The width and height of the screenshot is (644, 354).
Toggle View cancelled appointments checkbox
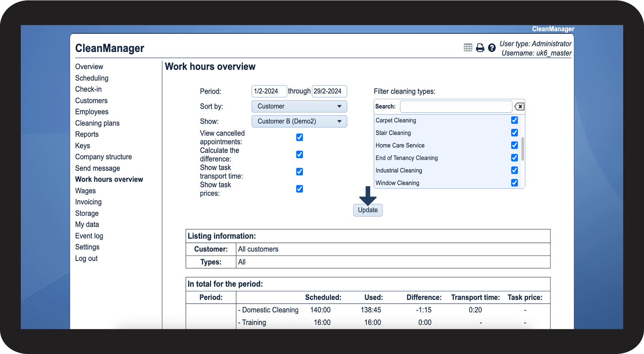300,137
